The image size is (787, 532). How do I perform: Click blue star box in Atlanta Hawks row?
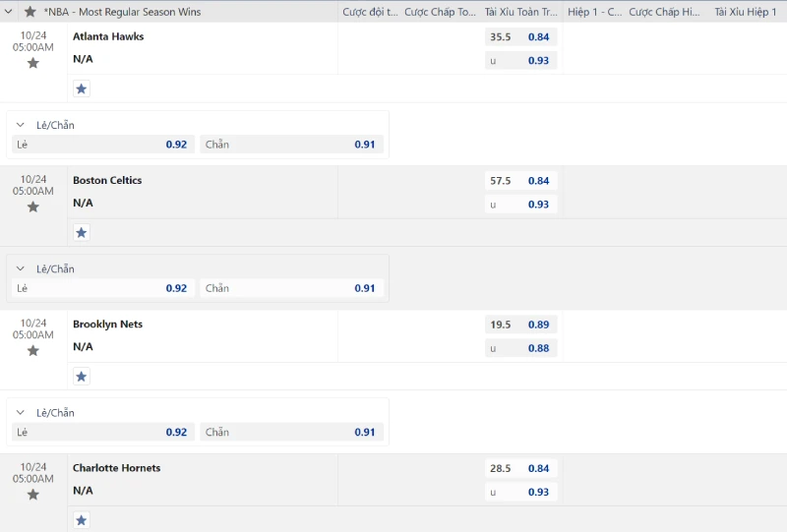[x=82, y=89]
